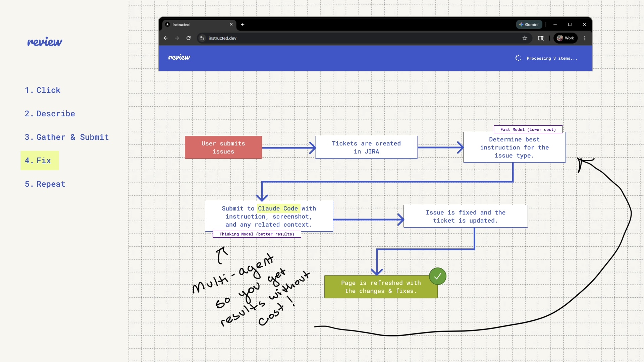644x362 pixels.
Task: Click the highlighted 4. Fix step
Action: pyautogui.click(x=40, y=161)
